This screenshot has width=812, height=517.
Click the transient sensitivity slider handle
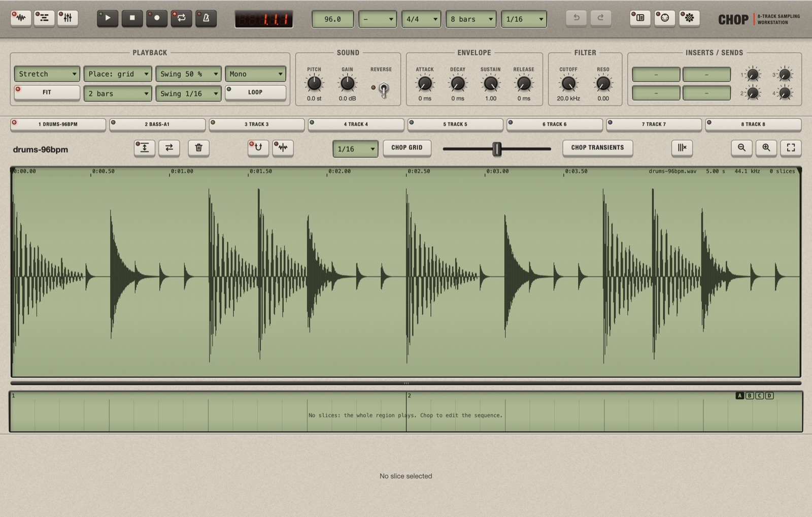(497, 149)
